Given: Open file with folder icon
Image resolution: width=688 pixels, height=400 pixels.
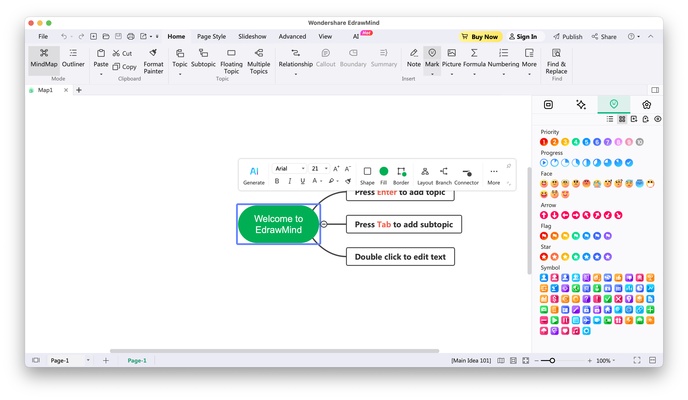Looking at the screenshot, I should pos(106,36).
